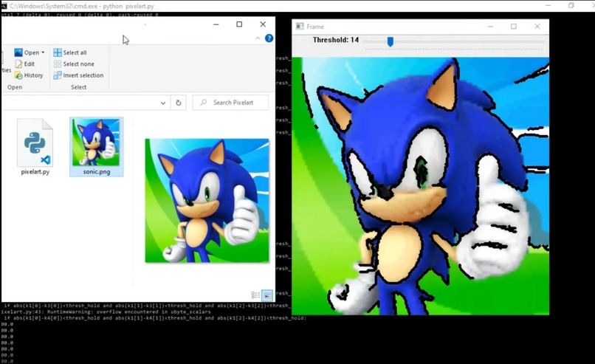Click the Threshold slider handle
The image size is (595, 364).
[390, 41]
